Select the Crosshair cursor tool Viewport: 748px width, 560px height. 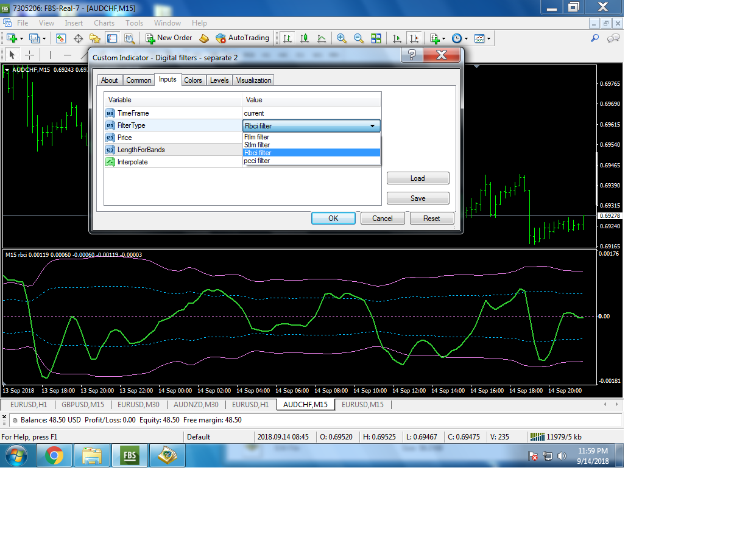29,55
